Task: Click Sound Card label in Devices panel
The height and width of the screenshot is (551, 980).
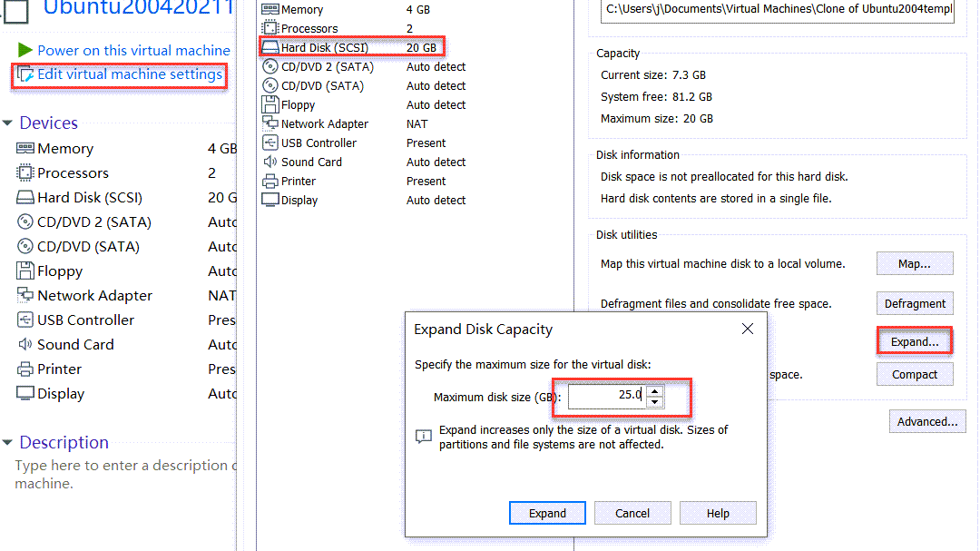Action: pyautogui.click(x=75, y=345)
